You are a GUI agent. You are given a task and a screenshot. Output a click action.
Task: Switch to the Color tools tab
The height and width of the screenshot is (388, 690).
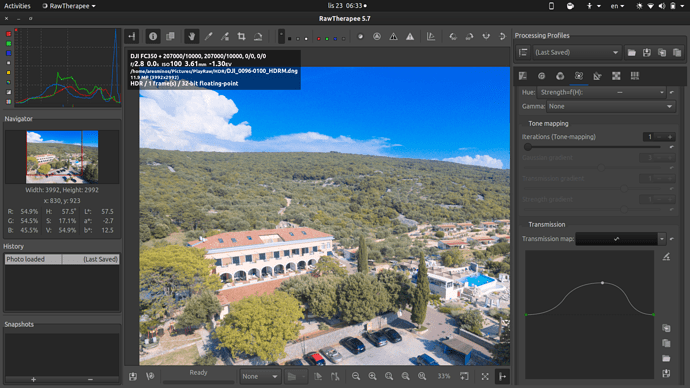click(560, 76)
